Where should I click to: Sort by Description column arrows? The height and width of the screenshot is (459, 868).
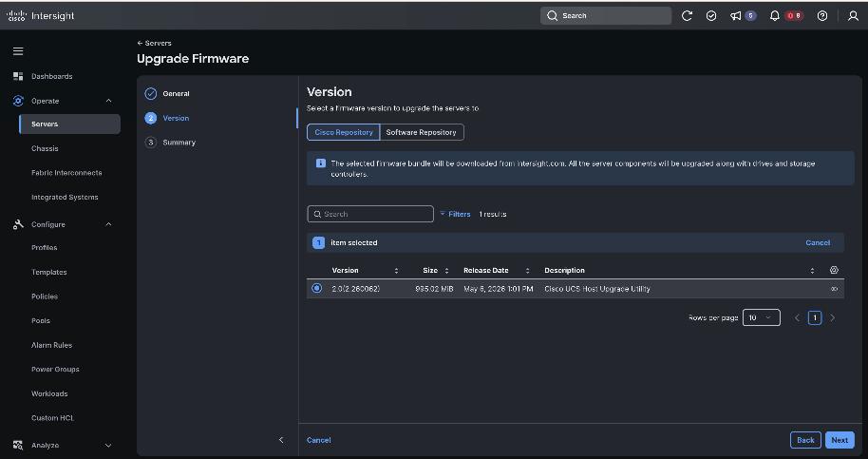point(812,271)
